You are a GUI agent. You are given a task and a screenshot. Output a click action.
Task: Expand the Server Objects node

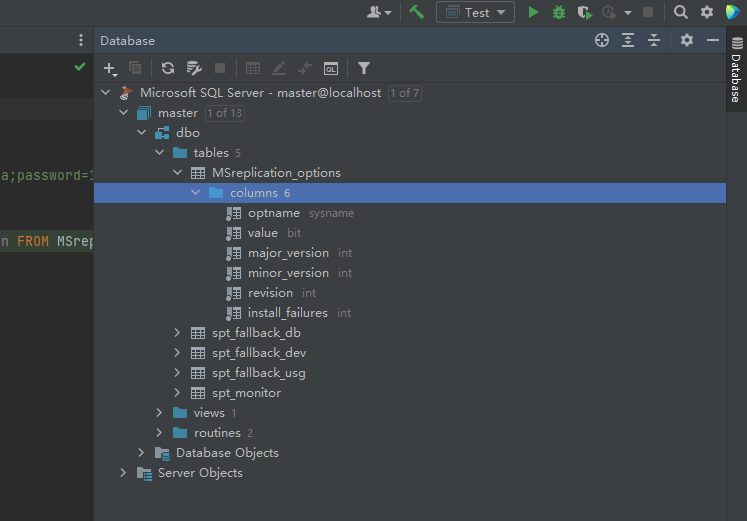click(x=123, y=473)
